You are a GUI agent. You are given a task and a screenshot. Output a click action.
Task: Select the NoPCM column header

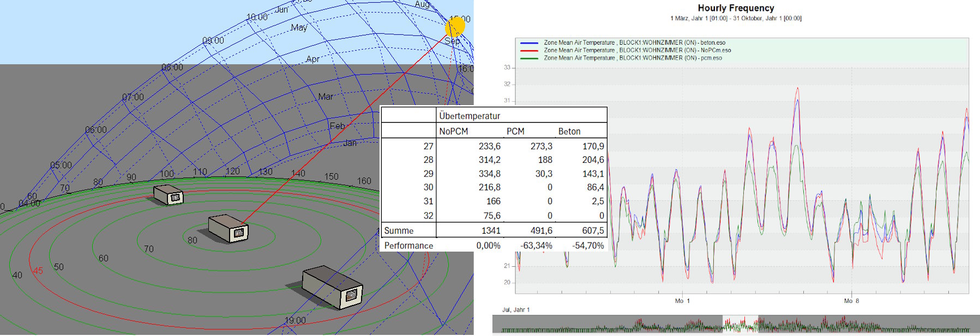pyautogui.click(x=453, y=131)
